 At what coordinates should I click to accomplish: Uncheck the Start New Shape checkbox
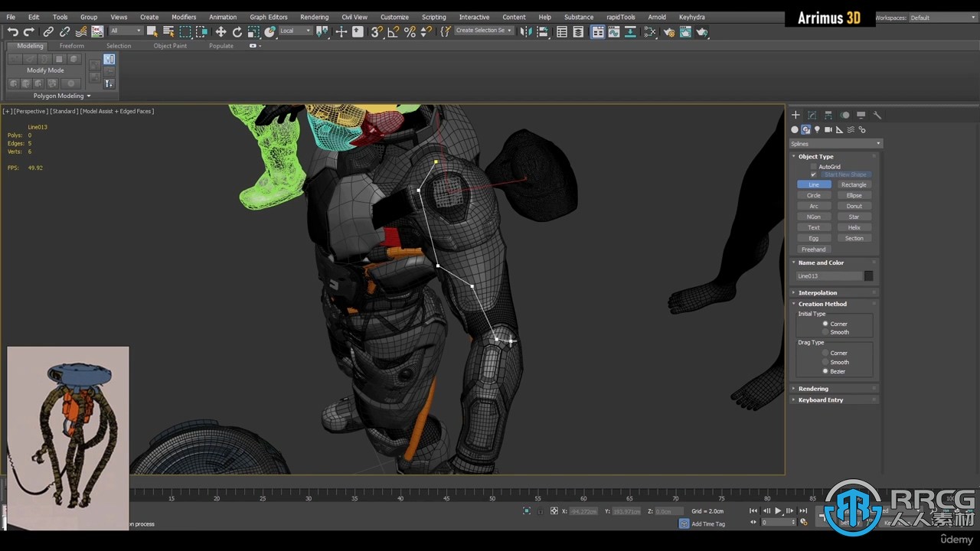pyautogui.click(x=814, y=174)
